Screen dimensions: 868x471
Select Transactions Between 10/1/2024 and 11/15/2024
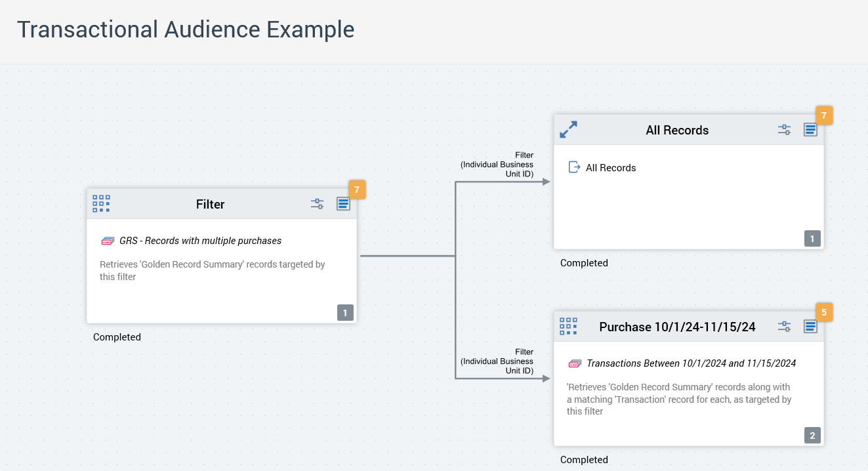691,363
